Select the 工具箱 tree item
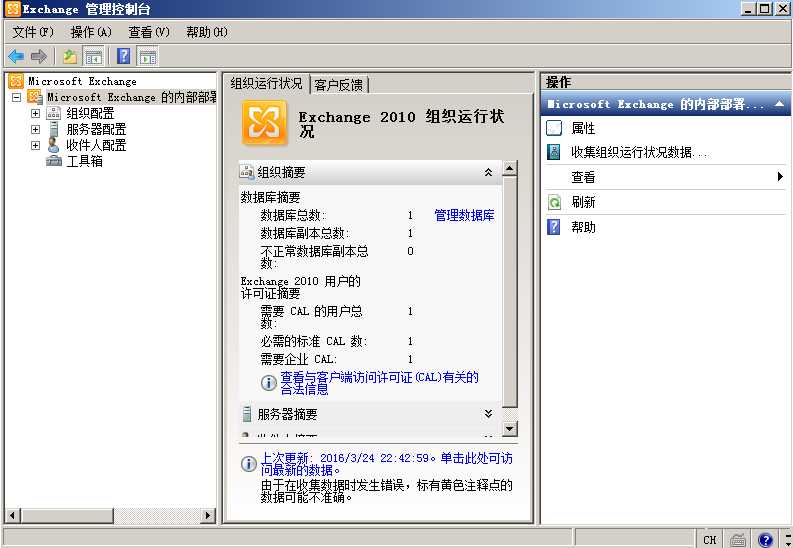The height and width of the screenshot is (548, 793). point(84,161)
